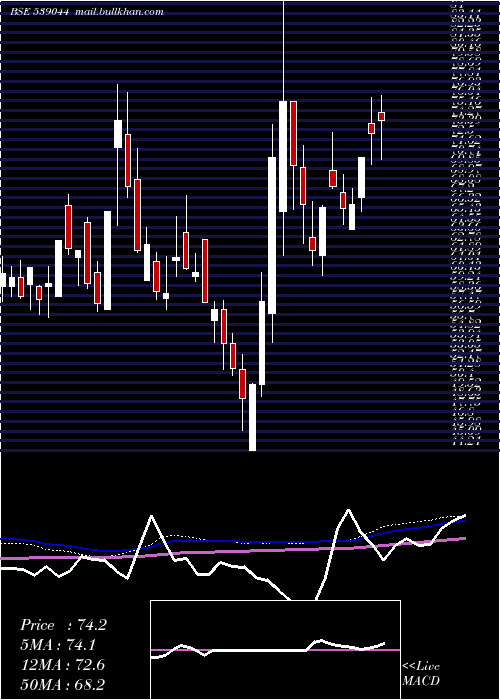Click the '<<Live MACD' label
The width and height of the screenshot is (500, 700).
click(x=421, y=674)
